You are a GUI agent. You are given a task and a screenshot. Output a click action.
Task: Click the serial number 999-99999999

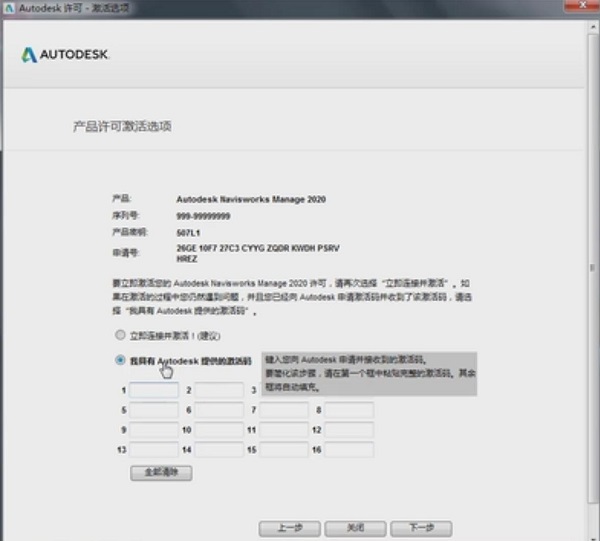pyautogui.click(x=203, y=216)
